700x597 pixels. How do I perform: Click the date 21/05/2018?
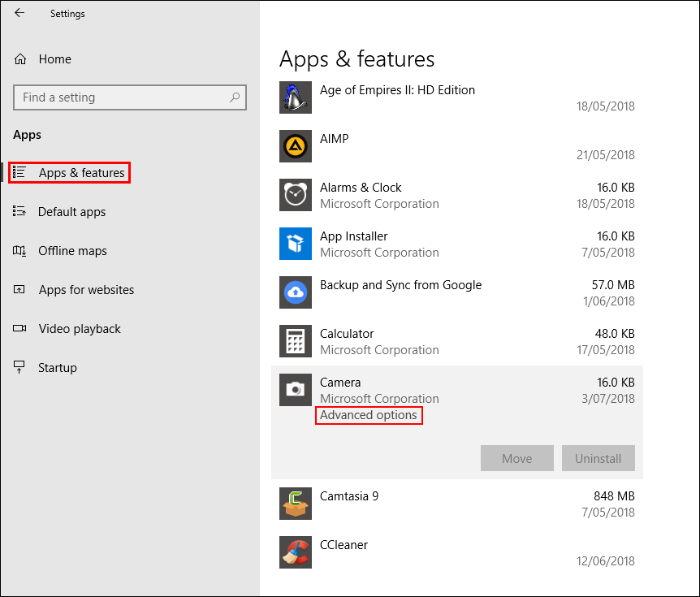click(x=605, y=155)
